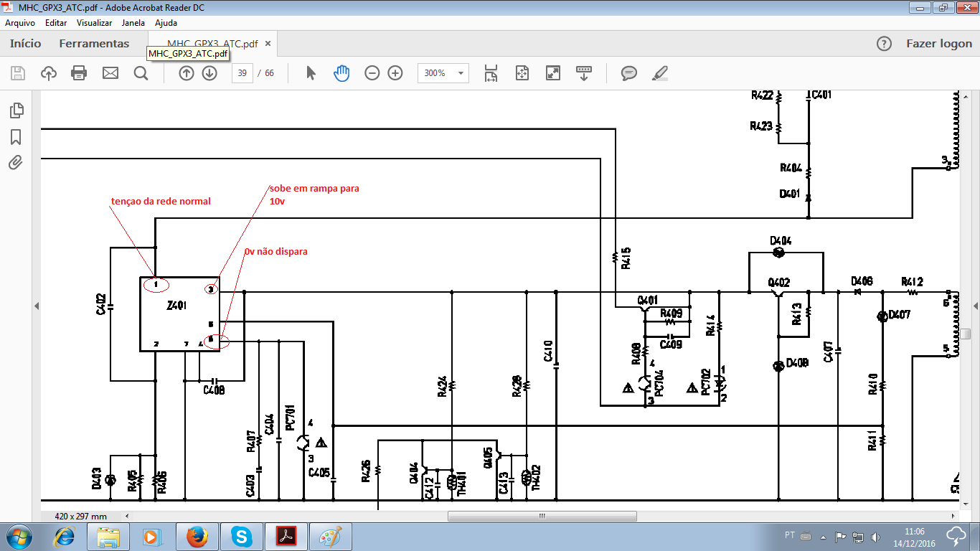Zoom in with plus button
Viewport: 980px width, 551px height.
[395, 73]
